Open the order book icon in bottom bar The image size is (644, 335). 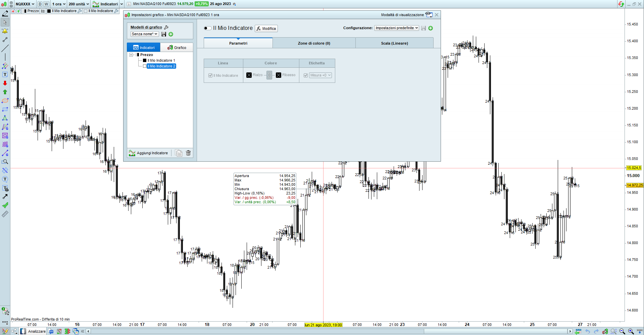pyautogui.click(x=67, y=331)
